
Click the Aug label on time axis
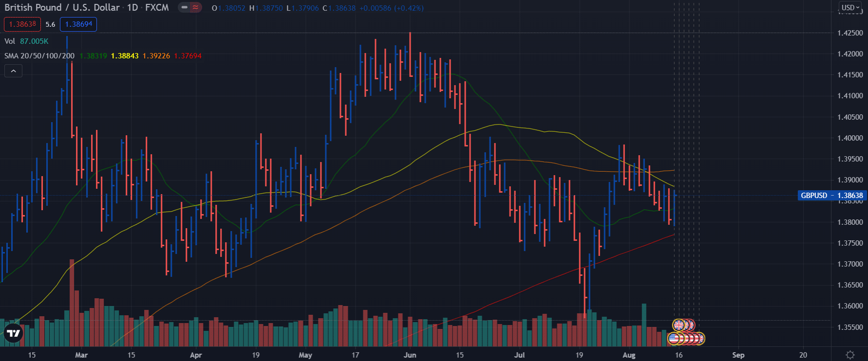coord(629,355)
